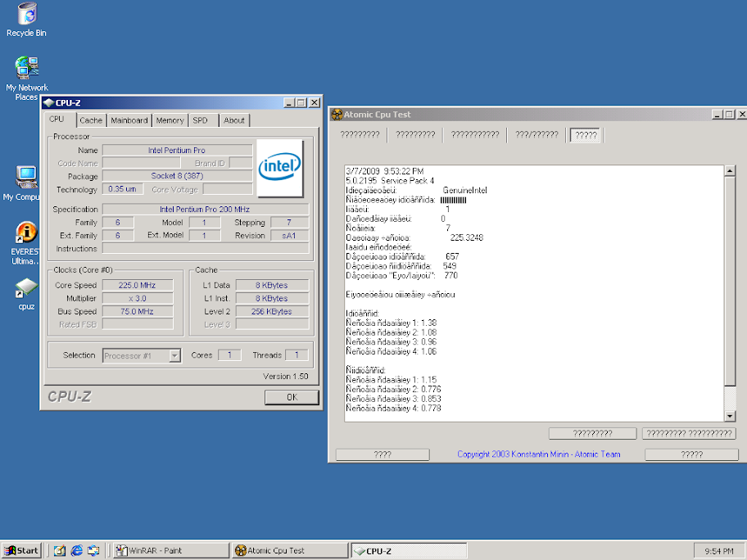Click the L1 Data 8 KBytes value
Image resolution: width=747 pixels, height=560 pixels.
click(272, 285)
